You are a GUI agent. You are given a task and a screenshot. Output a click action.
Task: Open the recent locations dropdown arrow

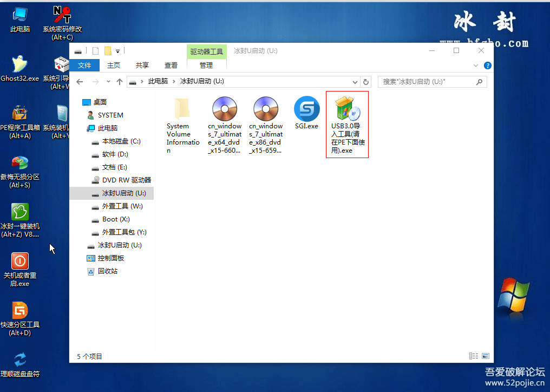(x=108, y=82)
